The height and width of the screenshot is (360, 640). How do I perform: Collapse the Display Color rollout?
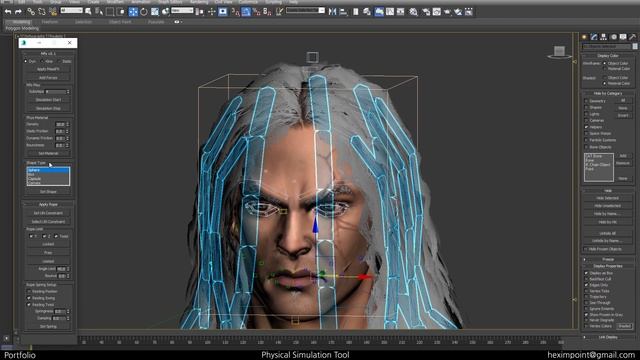click(608, 56)
